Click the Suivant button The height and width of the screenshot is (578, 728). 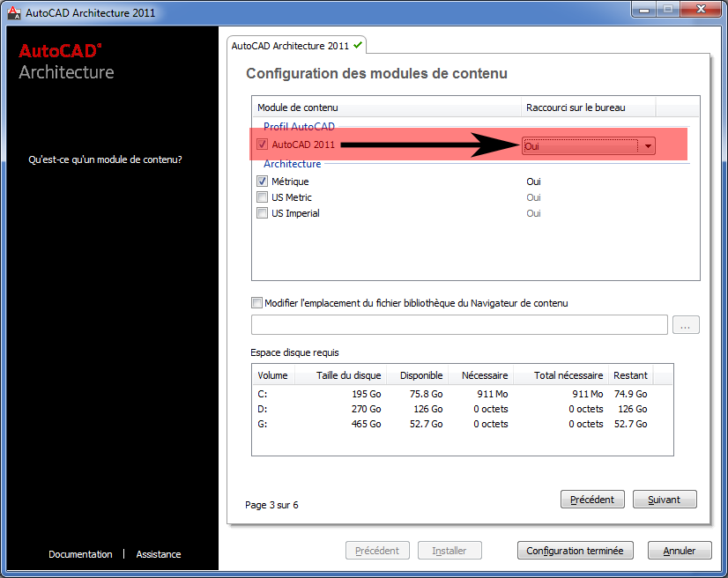[x=665, y=500]
